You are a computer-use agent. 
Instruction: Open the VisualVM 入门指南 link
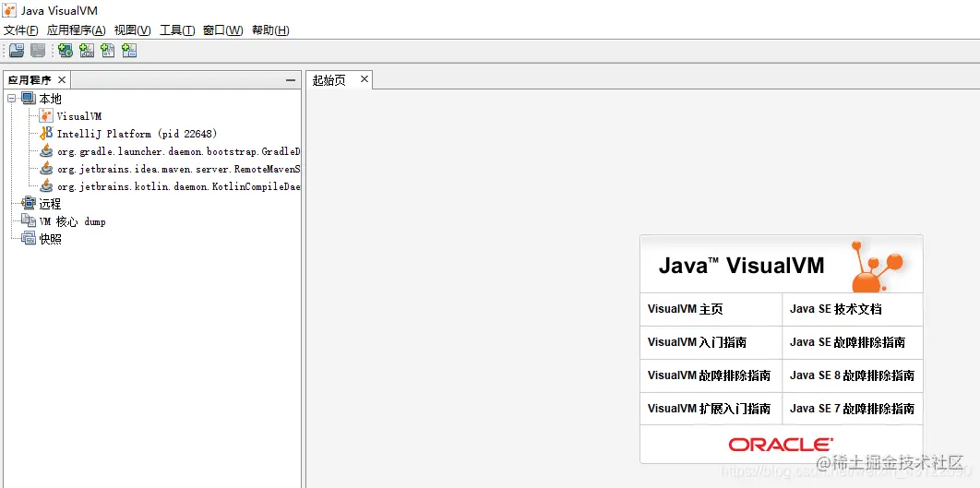(x=697, y=342)
